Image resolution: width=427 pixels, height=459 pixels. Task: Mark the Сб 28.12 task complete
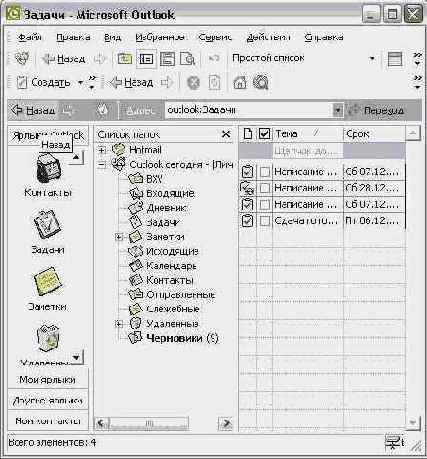pos(265,188)
